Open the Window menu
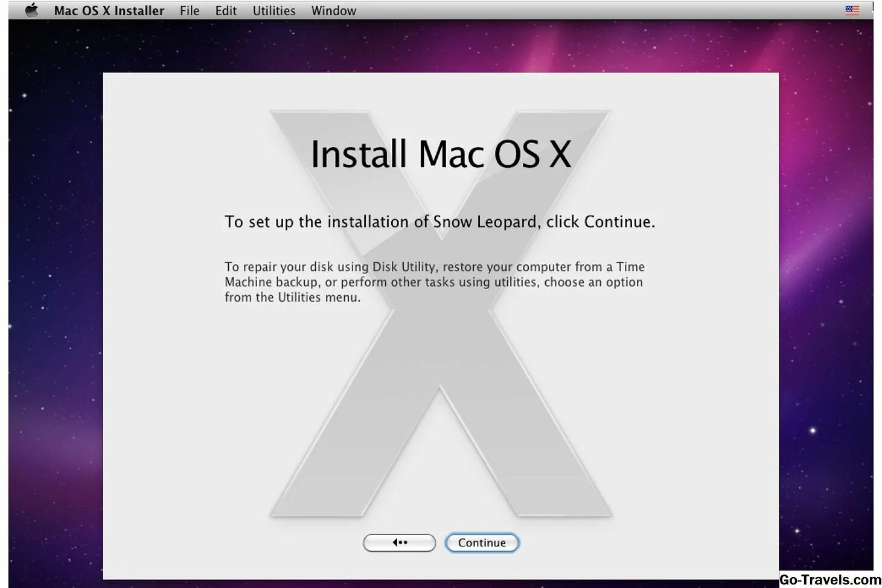This screenshot has width=882, height=588. [334, 11]
